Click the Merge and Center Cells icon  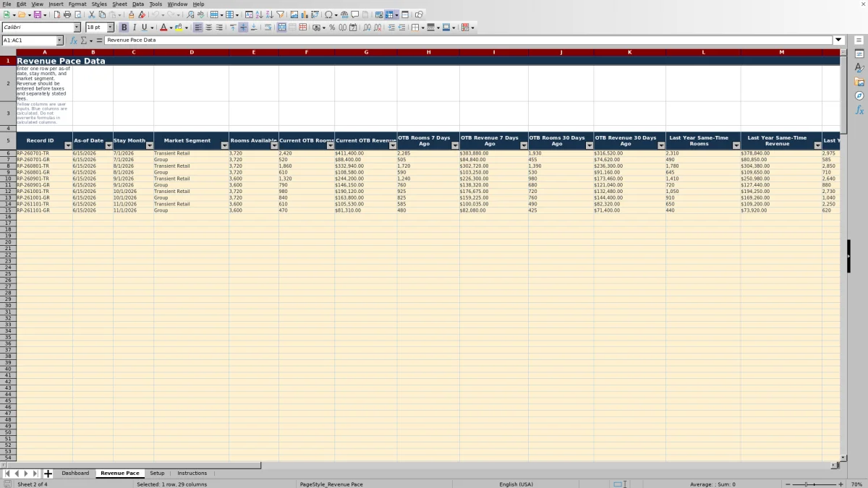coord(281,27)
